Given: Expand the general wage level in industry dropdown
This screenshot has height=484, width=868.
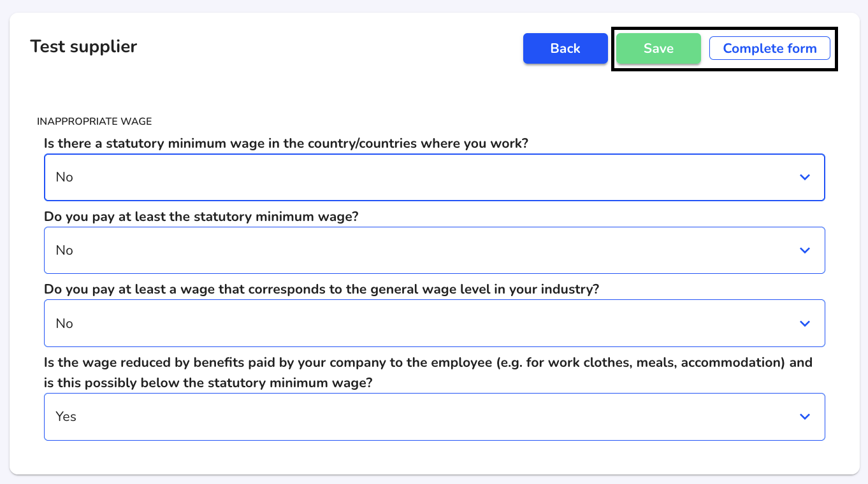Looking at the screenshot, I should click(435, 324).
